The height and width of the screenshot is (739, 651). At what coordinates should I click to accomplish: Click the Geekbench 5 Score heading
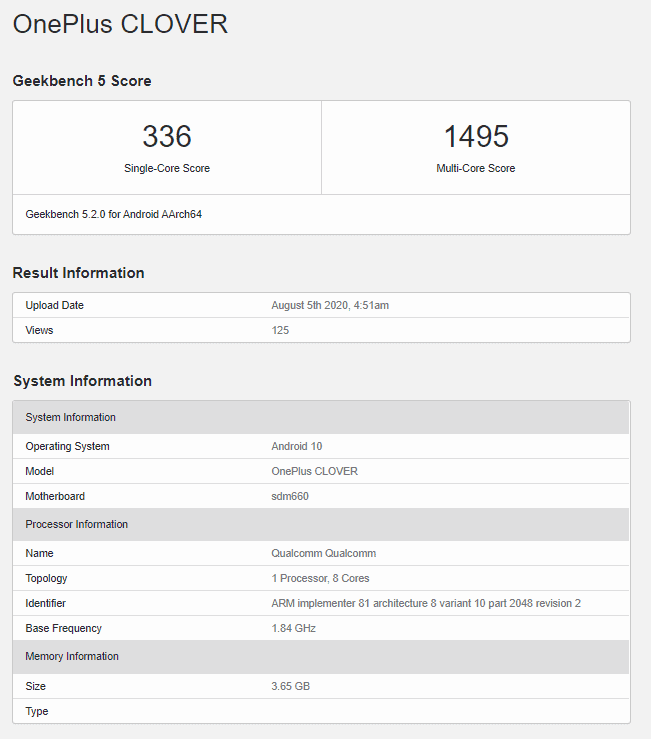click(82, 81)
